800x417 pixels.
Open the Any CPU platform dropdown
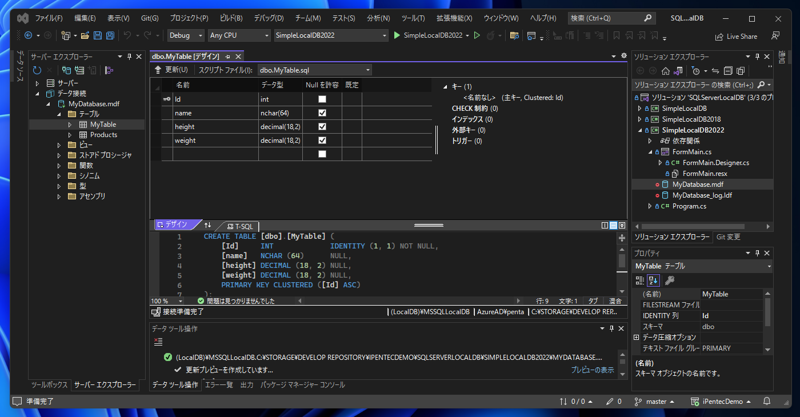point(239,35)
